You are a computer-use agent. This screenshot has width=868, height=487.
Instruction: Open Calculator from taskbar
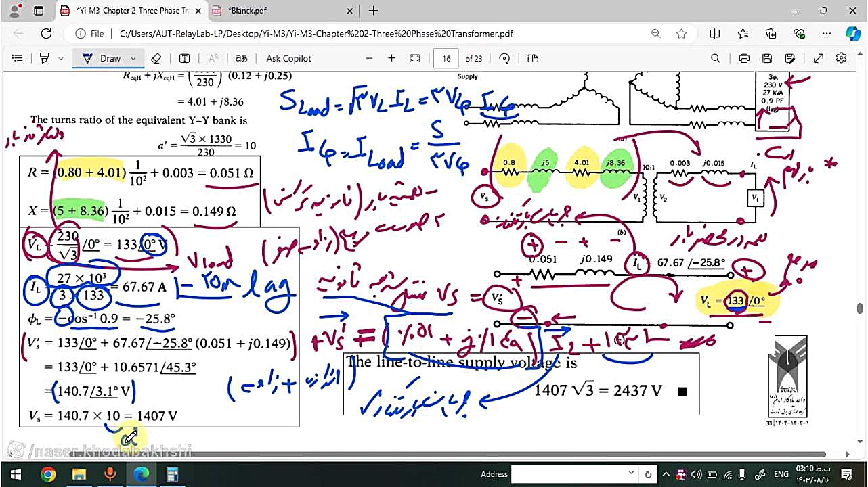coord(172,474)
